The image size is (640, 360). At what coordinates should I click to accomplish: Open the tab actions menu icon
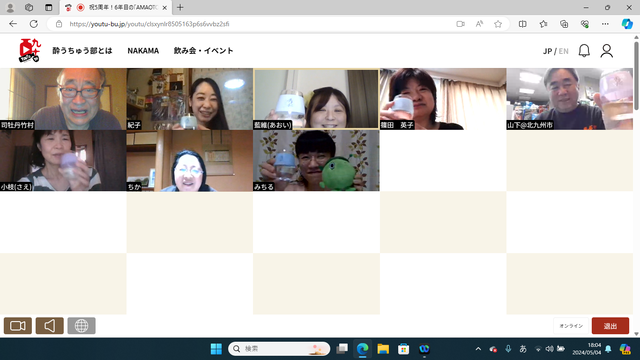coord(49,7)
